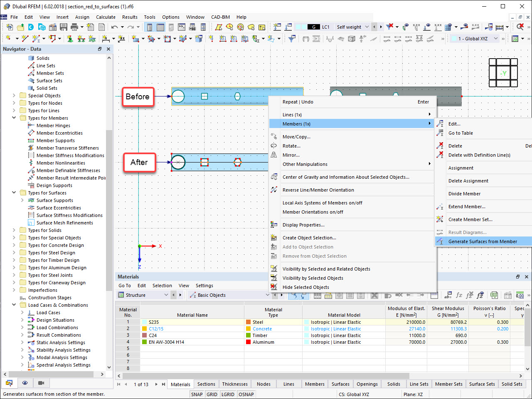
Task: Click Go To in the Materials panel
Action: click(124, 286)
